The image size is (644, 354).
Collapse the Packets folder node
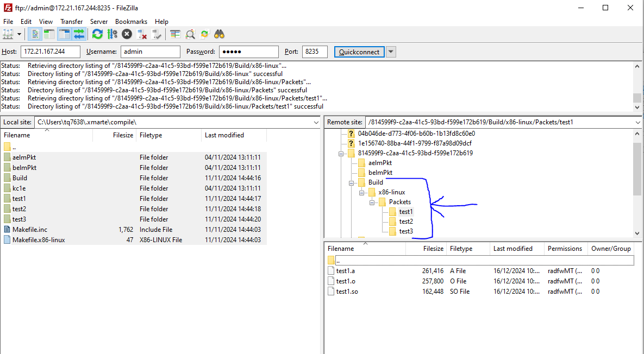[x=372, y=202]
